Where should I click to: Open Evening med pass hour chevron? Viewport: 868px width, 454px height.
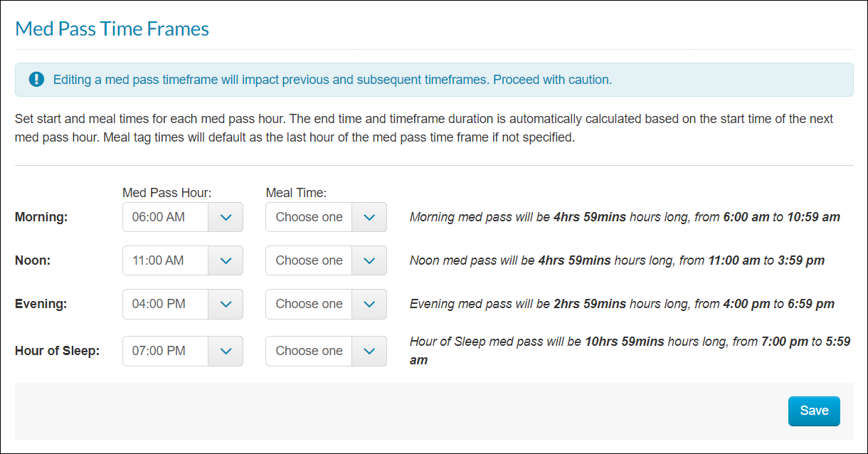[226, 304]
